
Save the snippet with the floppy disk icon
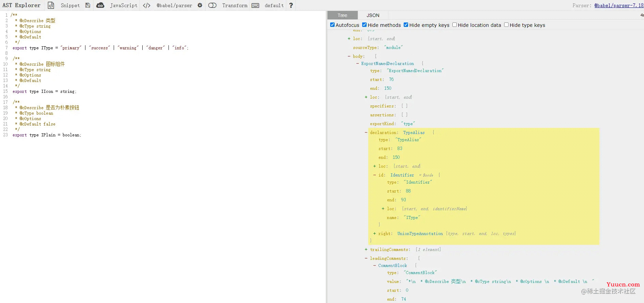[x=88, y=5]
